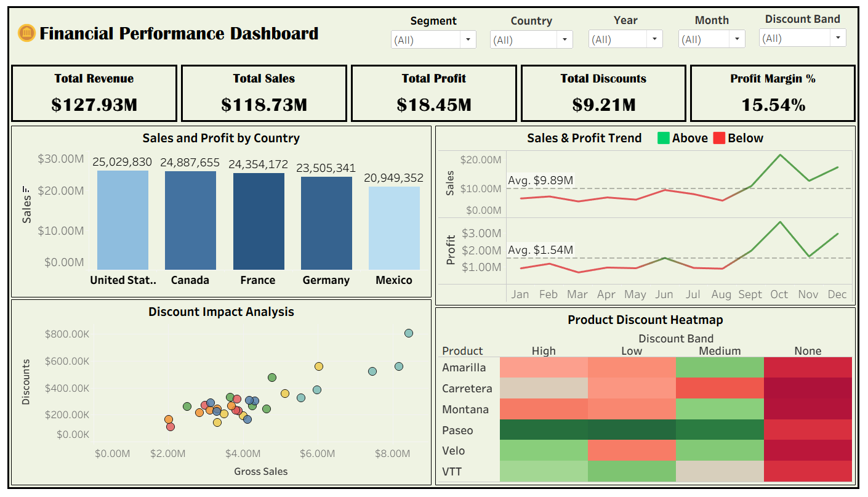The height and width of the screenshot is (497, 868).
Task: Click the Gross Sales axis title
Action: pos(261,471)
